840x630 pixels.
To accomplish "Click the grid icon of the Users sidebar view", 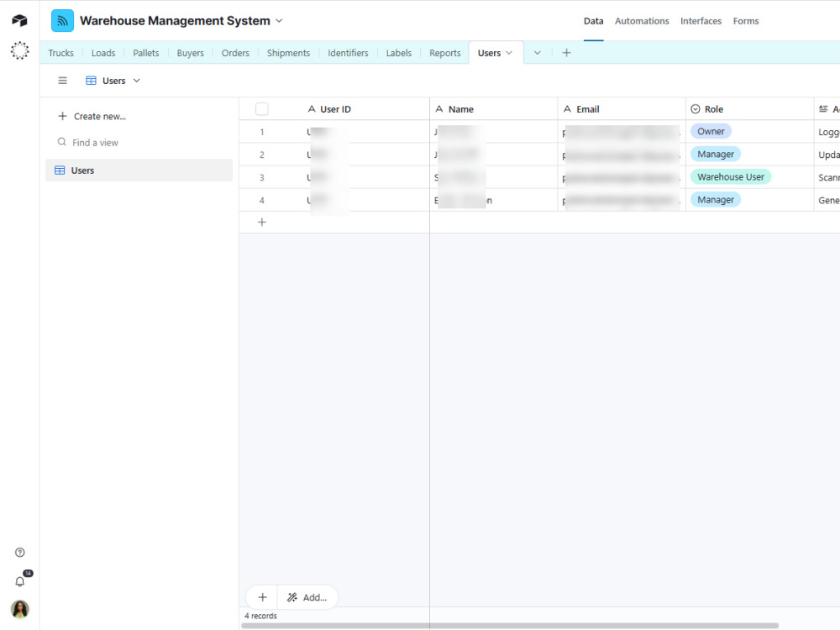I will coord(60,171).
